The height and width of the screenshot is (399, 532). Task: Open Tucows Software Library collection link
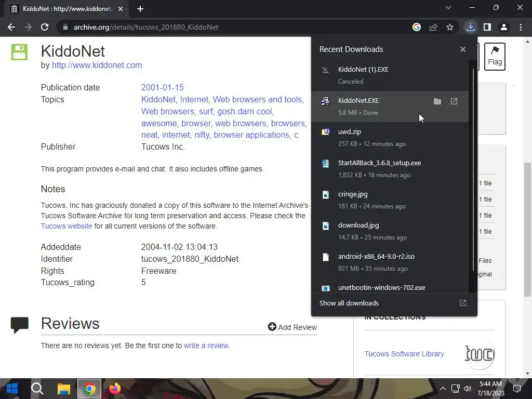(404, 354)
